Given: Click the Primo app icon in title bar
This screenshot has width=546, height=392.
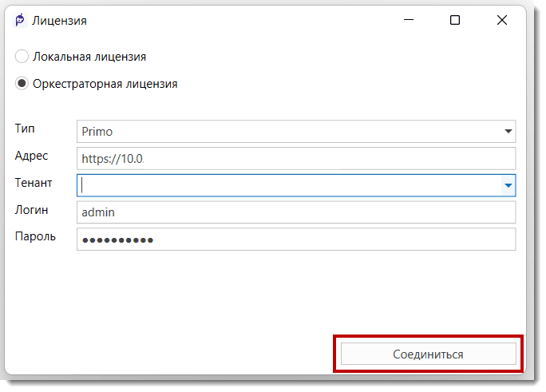Looking at the screenshot, I should click(x=21, y=21).
